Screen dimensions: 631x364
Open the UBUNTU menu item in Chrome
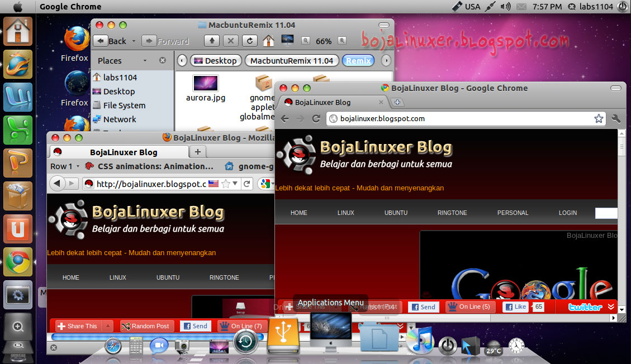396,213
